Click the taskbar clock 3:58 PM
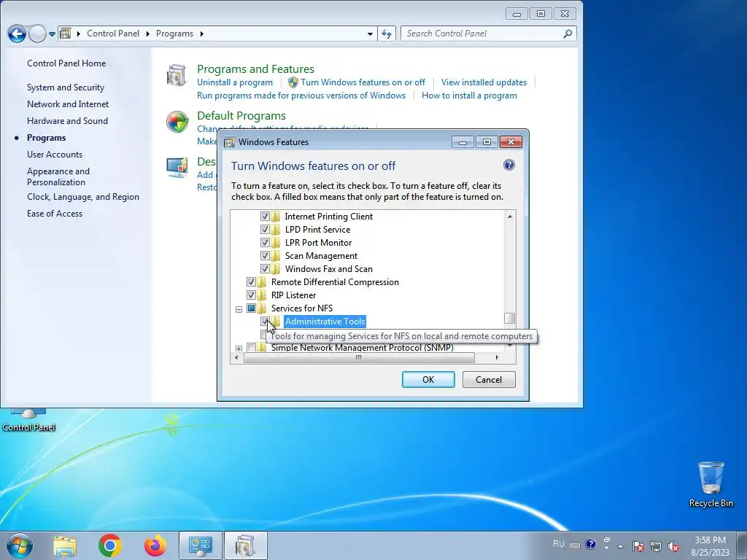Viewport: 747px width, 560px height. 710,540
